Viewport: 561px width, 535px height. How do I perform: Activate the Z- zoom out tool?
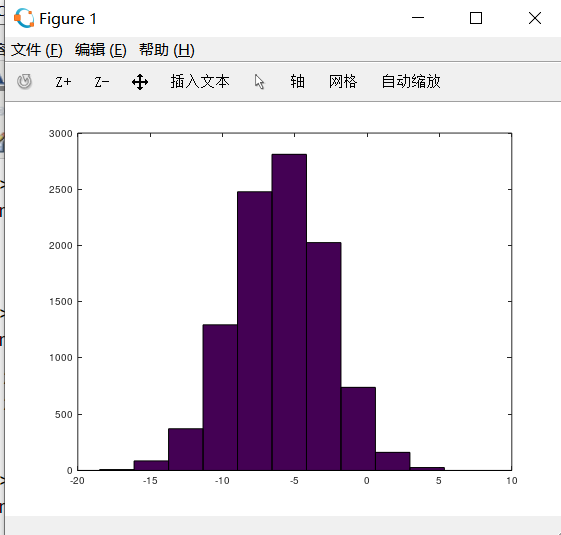102,82
